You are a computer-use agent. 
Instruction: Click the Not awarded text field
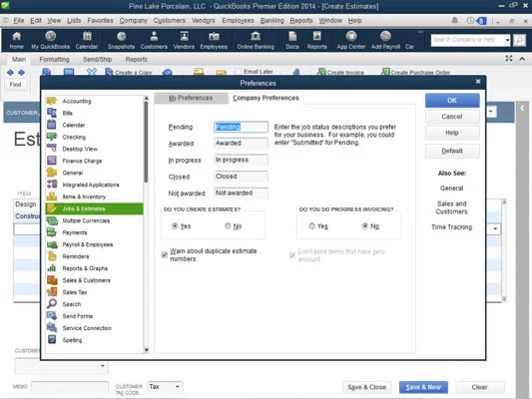tap(241, 193)
